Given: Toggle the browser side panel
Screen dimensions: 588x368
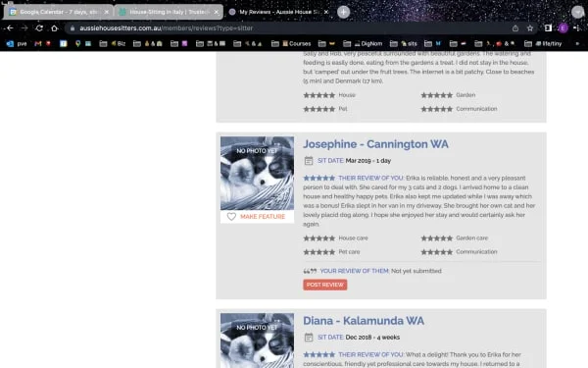Looking at the screenshot, I should coord(548,28).
